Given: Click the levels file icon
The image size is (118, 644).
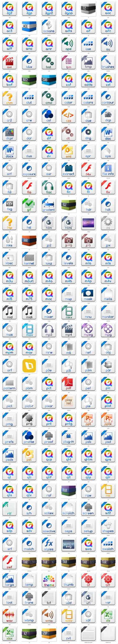Looking at the screenshot, I should click(69, 259).
